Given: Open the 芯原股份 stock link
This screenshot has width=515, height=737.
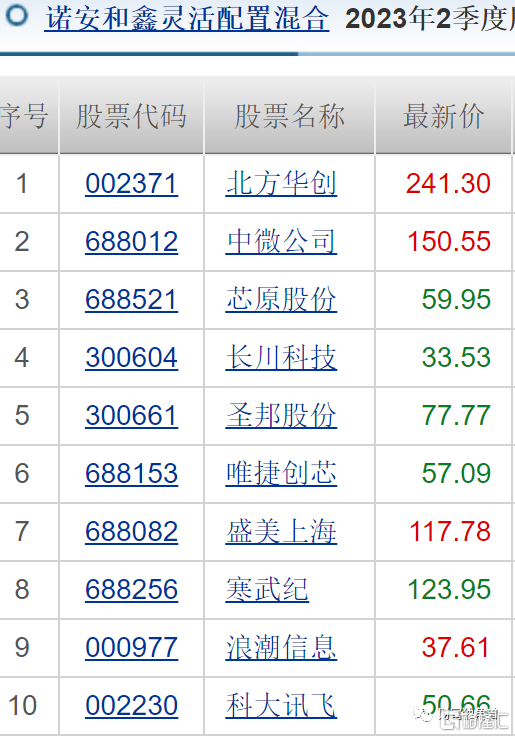Looking at the screenshot, I should click(281, 299).
